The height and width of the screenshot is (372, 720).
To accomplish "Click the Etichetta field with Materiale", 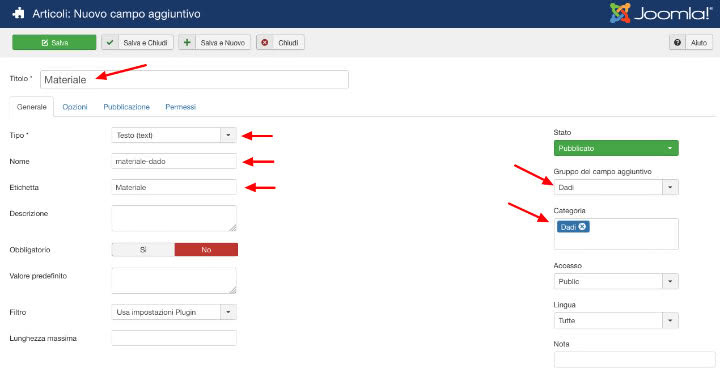I will point(174,187).
